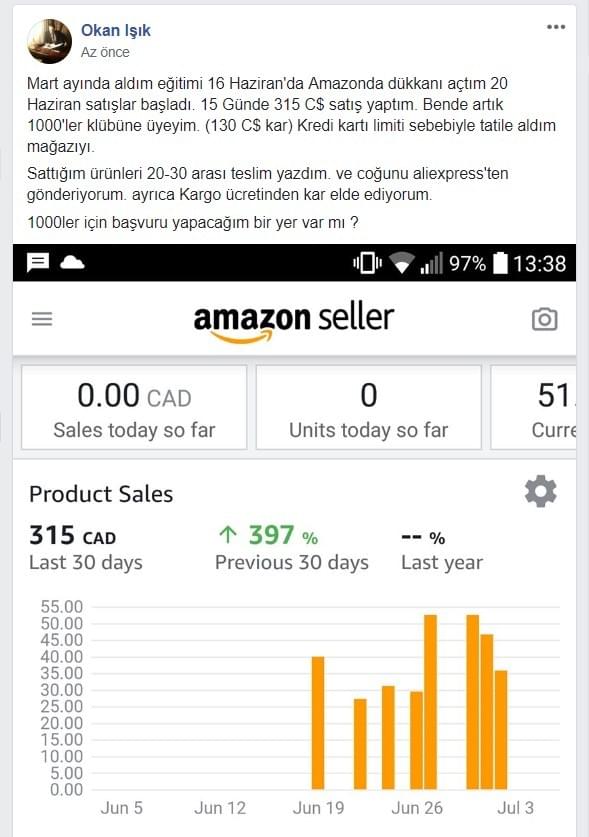This screenshot has height=837, width=589.
Task: Select the partially visible third summary card
Action: click(533, 407)
